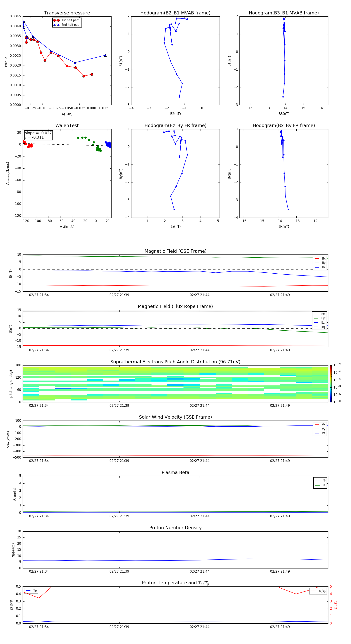Click the 10^-31 colorbar label
Image resolution: width=351 pixels, height=644 pixels.
(337, 402)
